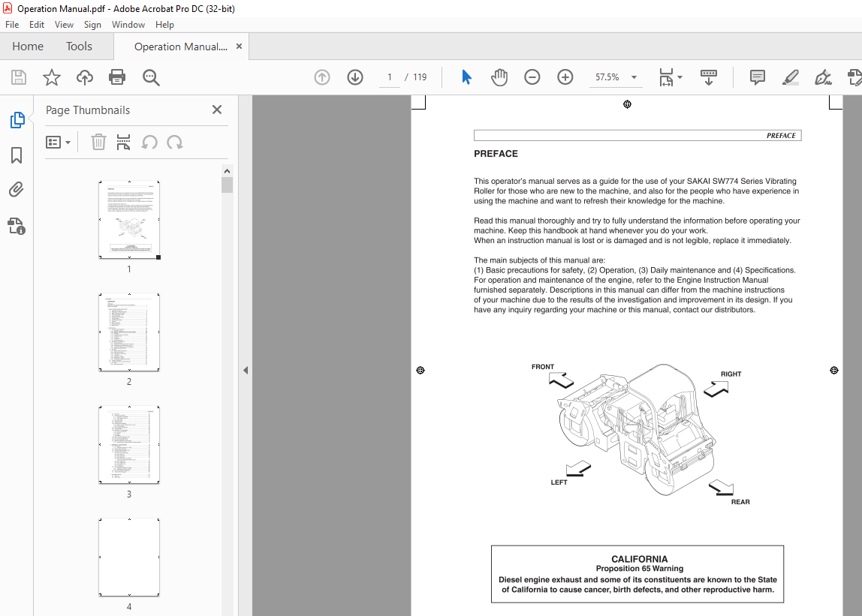862x616 pixels.
Task: Click the LEFT label in diagram
Action: [x=559, y=482]
